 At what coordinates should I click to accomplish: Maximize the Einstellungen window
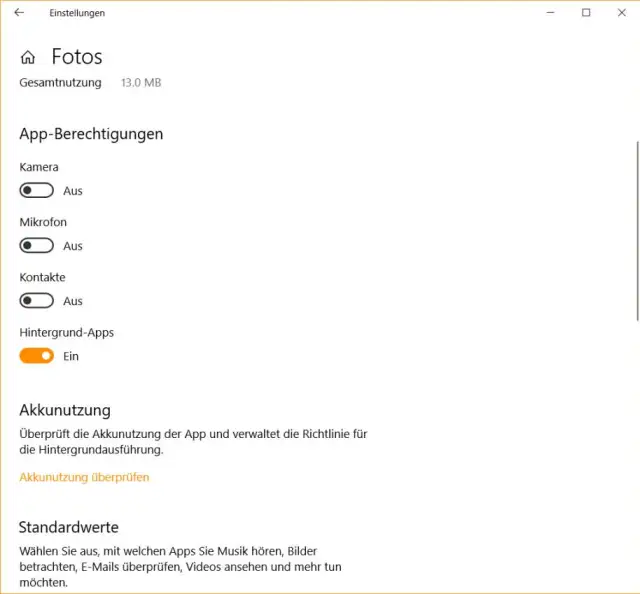(586, 13)
